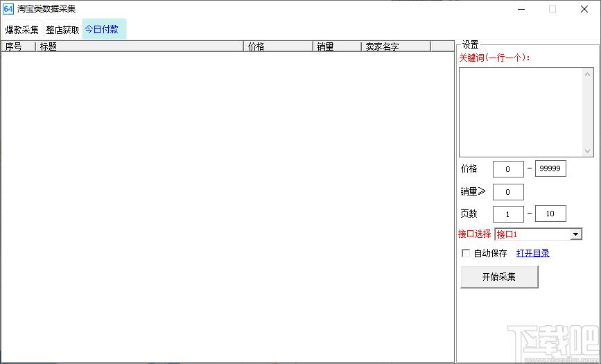Click the keyword box scroll down arrow
The width and height of the screenshot is (601, 364).
pos(588,150)
